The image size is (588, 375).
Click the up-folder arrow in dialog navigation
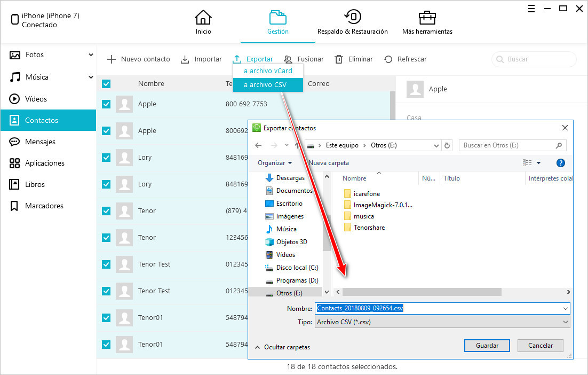click(x=297, y=145)
